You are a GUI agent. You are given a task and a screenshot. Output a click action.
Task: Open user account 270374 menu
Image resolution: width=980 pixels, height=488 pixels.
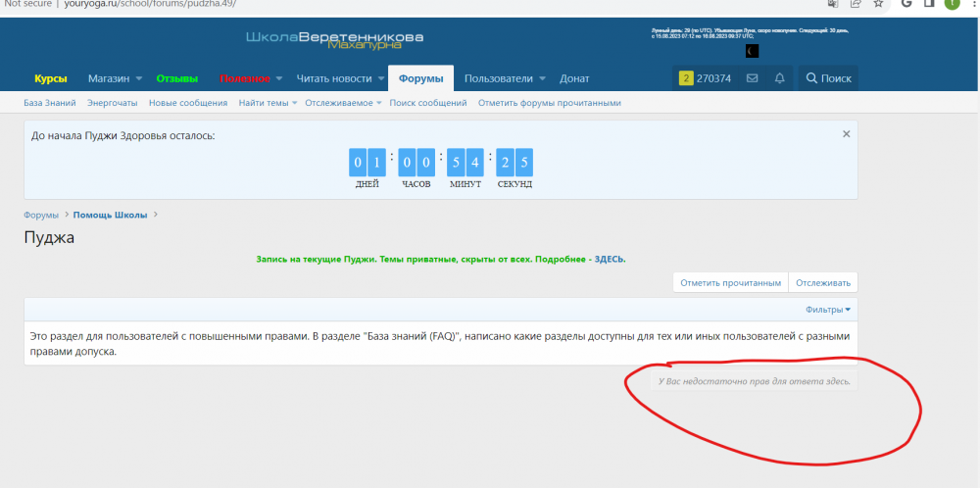[706, 78]
